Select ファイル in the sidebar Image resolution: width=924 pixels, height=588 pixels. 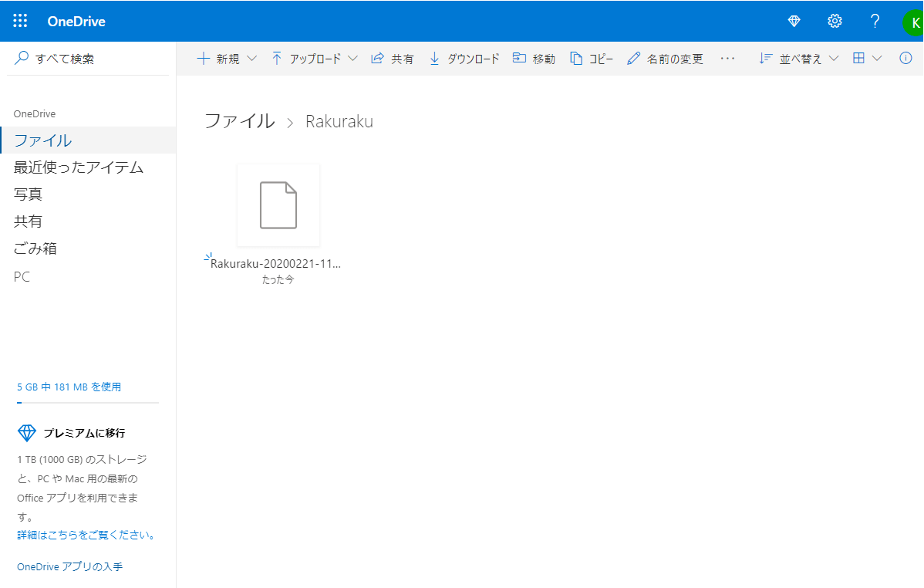pyautogui.click(x=88, y=140)
